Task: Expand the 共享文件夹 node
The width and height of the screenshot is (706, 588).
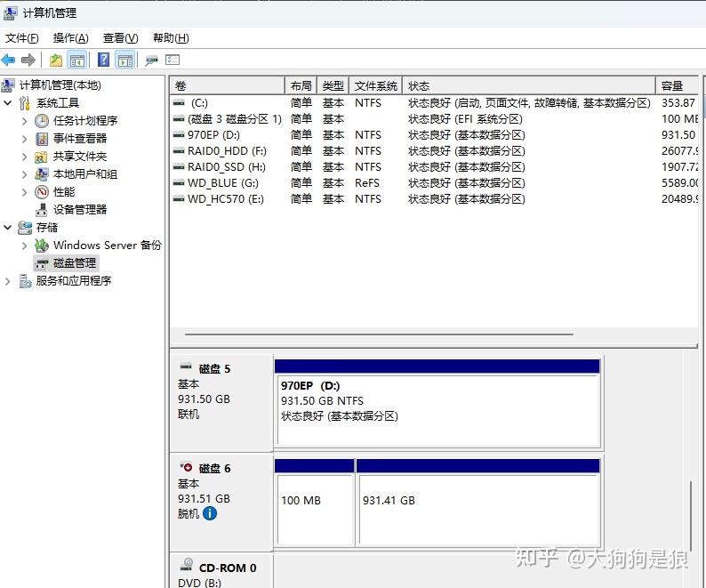Action: 25,157
